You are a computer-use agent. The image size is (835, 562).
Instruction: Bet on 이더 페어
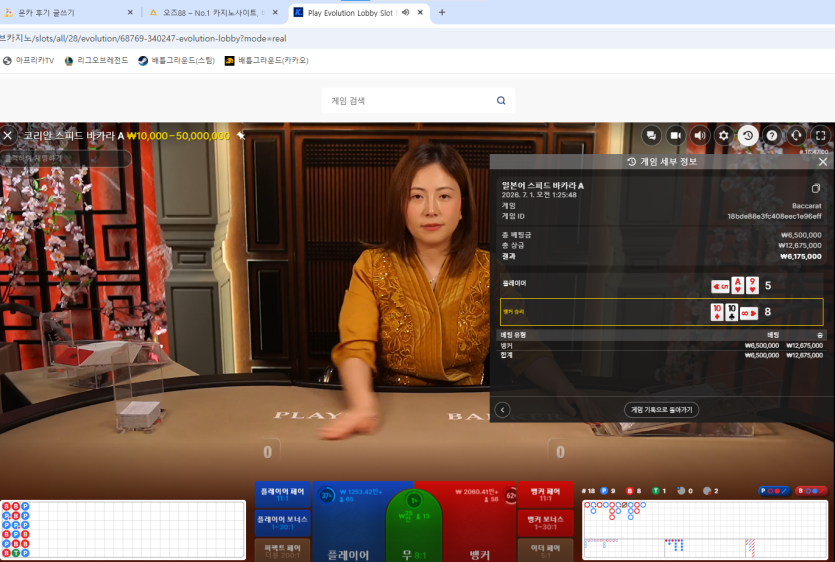[x=545, y=550]
